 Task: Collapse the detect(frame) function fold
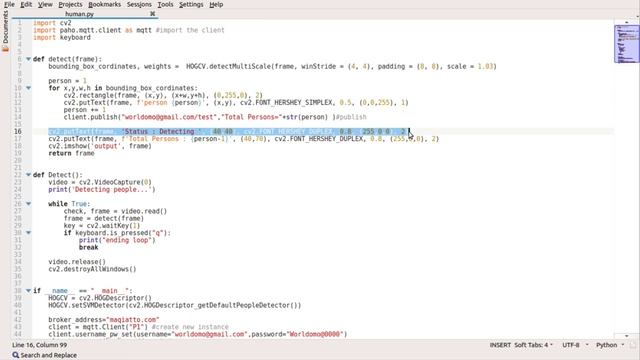(29, 59)
